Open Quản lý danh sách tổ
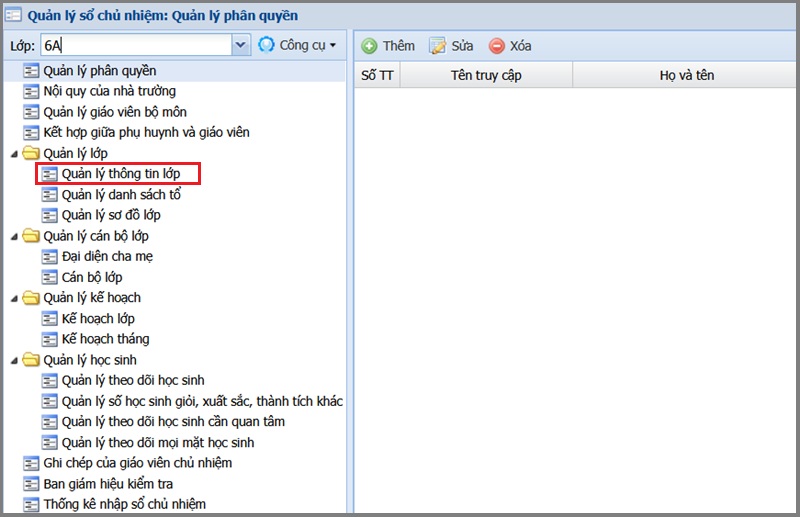The width and height of the screenshot is (800, 517). [x=121, y=194]
